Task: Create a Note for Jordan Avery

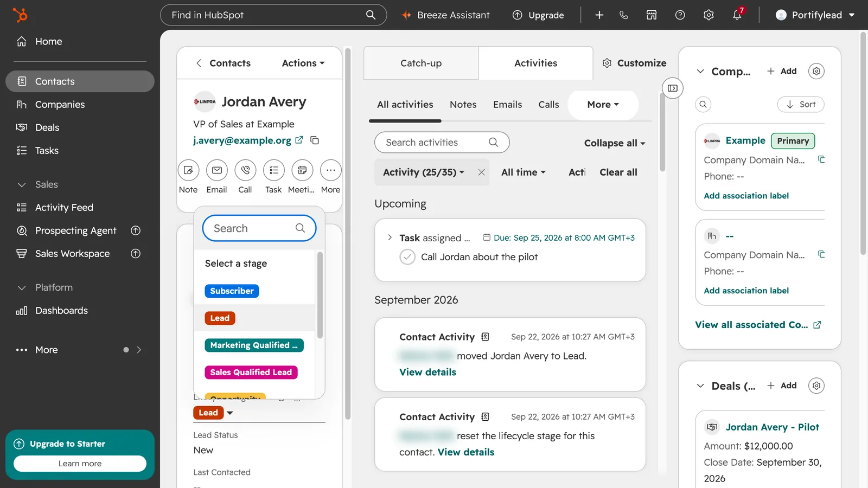Action: (x=188, y=170)
